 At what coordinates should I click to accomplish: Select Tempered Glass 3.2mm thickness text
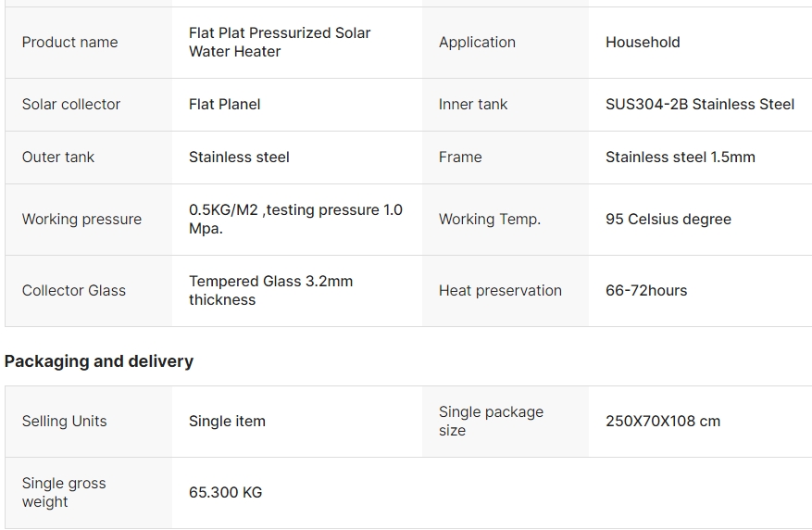coord(271,291)
